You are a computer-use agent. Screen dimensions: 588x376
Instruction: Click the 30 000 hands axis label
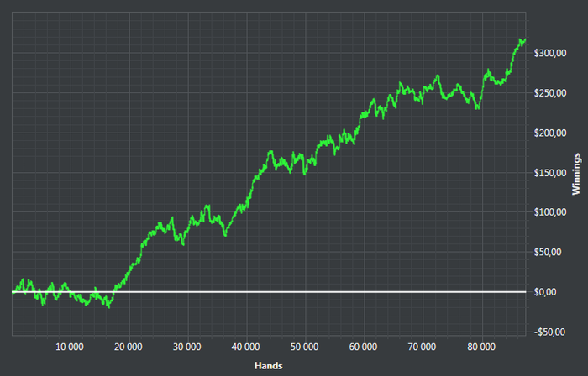(187, 347)
